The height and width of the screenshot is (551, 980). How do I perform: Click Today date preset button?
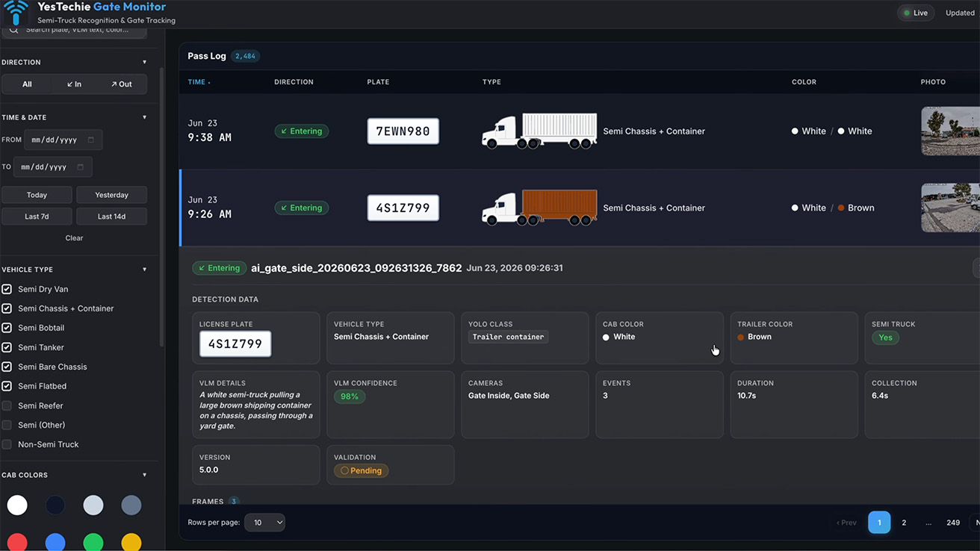37,195
